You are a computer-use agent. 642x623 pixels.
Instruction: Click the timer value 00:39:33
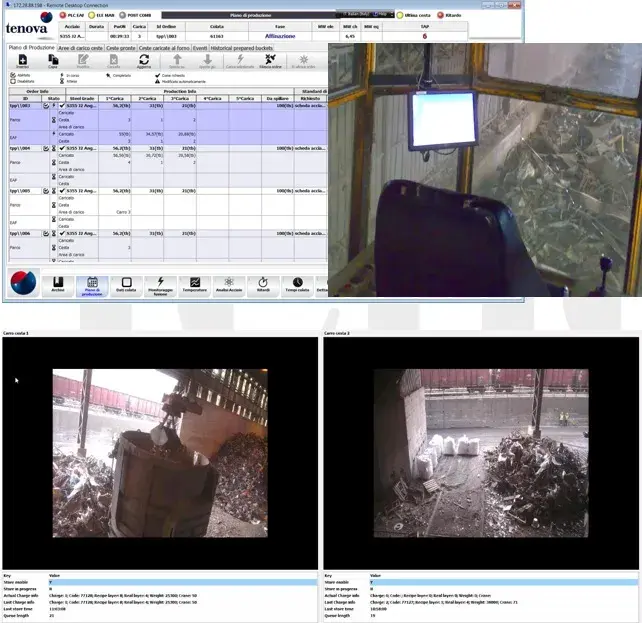(x=120, y=36)
